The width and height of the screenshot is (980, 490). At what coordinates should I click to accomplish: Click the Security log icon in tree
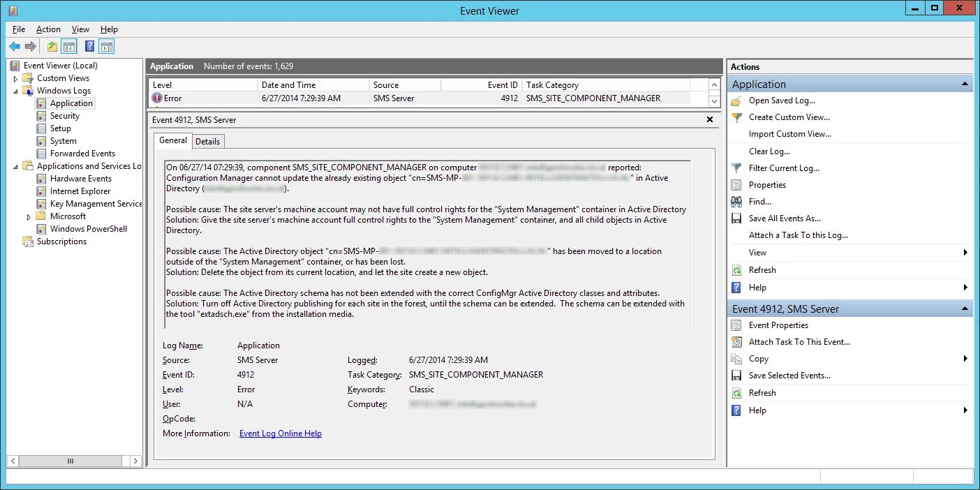coord(42,116)
